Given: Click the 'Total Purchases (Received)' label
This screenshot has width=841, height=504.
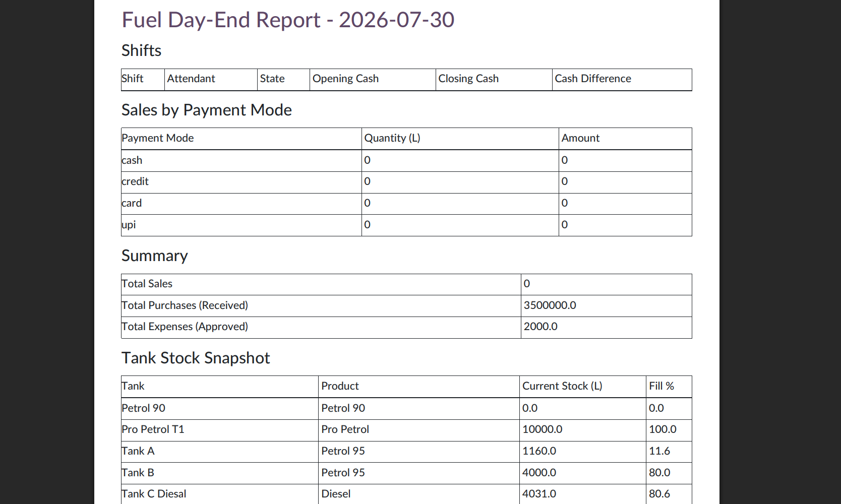Looking at the screenshot, I should (185, 305).
